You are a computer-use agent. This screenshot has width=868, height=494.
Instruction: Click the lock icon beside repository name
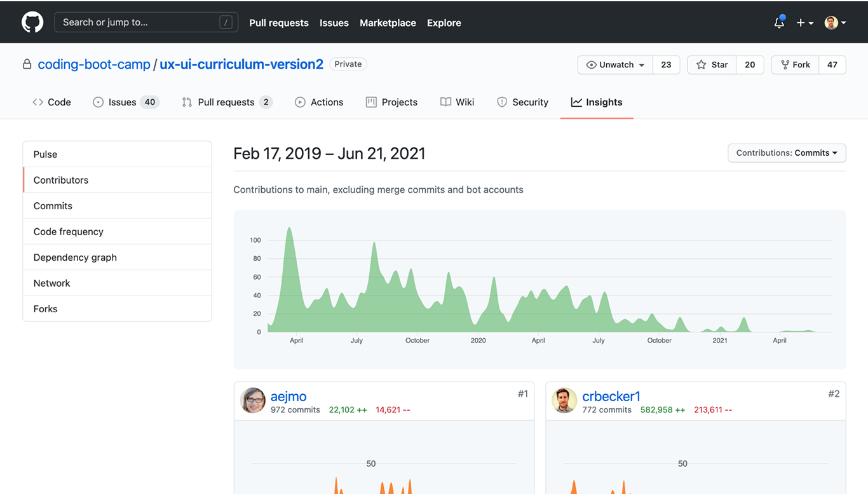coord(27,64)
